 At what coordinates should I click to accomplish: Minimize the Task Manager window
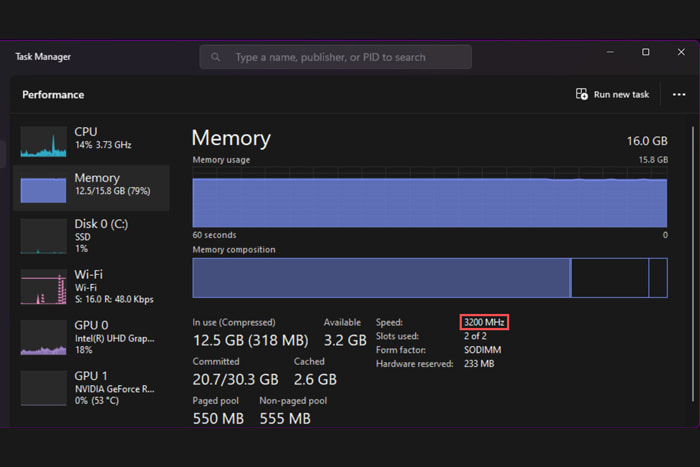[x=611, y=52]
